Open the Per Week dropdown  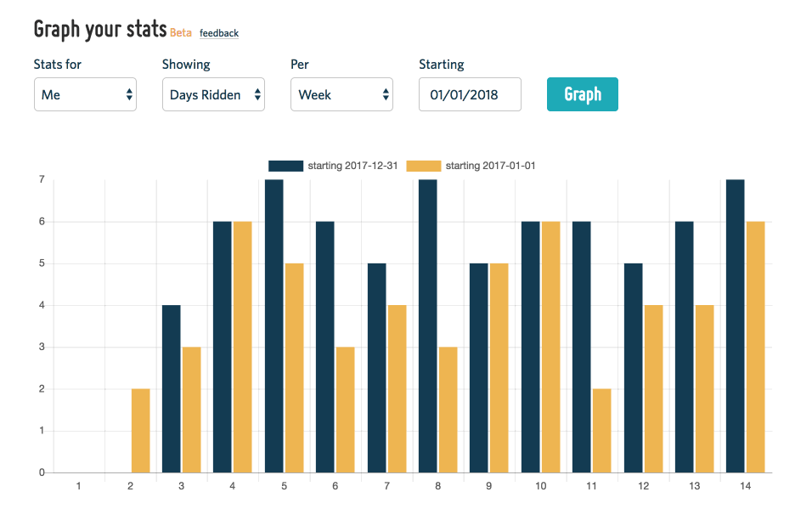341,94
